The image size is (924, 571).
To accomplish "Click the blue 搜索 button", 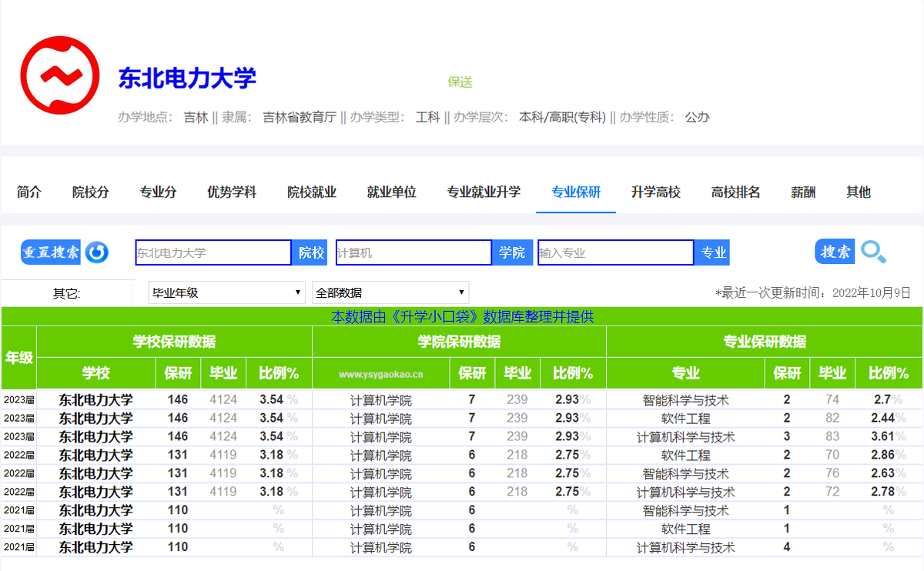I will tap(835, 252).
